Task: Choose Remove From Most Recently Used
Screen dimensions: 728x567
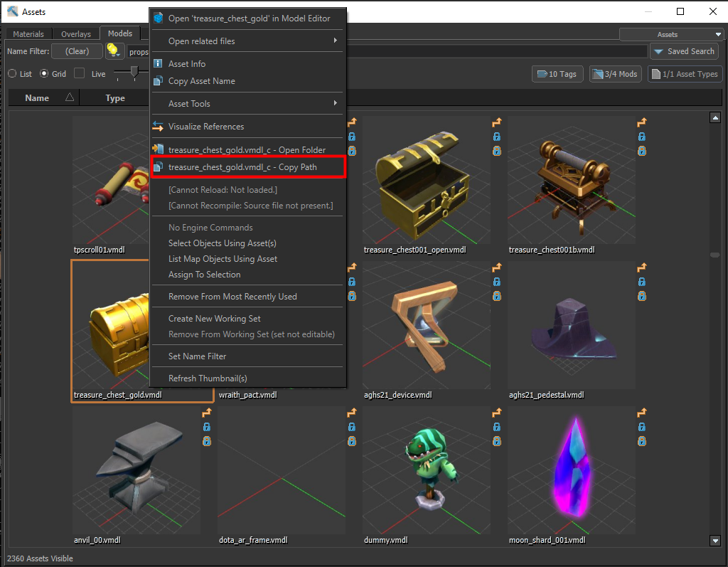Action: coord(247,297)
